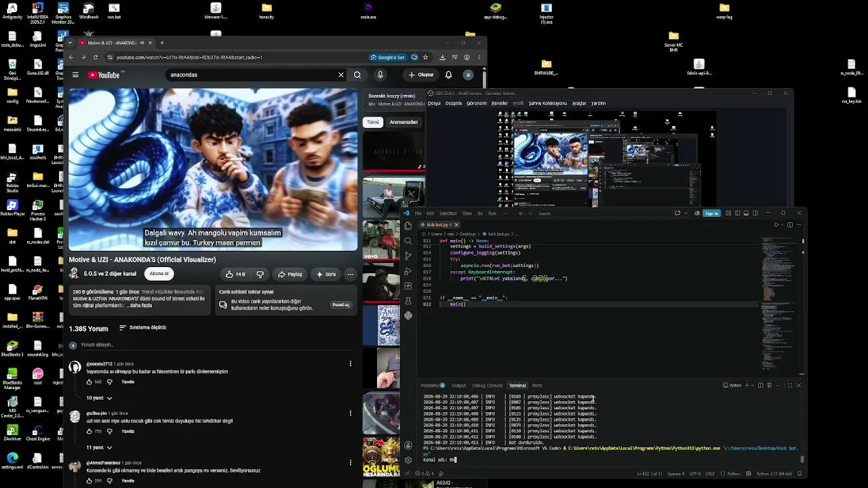The image size is (868, 488).
Task: Open the Sıralama ölçütü sort dropdown
Action: point(143,327)
